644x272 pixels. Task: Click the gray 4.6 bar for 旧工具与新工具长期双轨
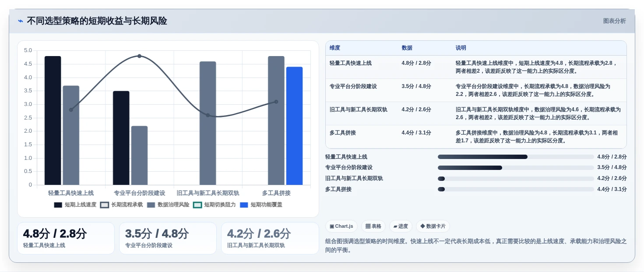point(208,123)
